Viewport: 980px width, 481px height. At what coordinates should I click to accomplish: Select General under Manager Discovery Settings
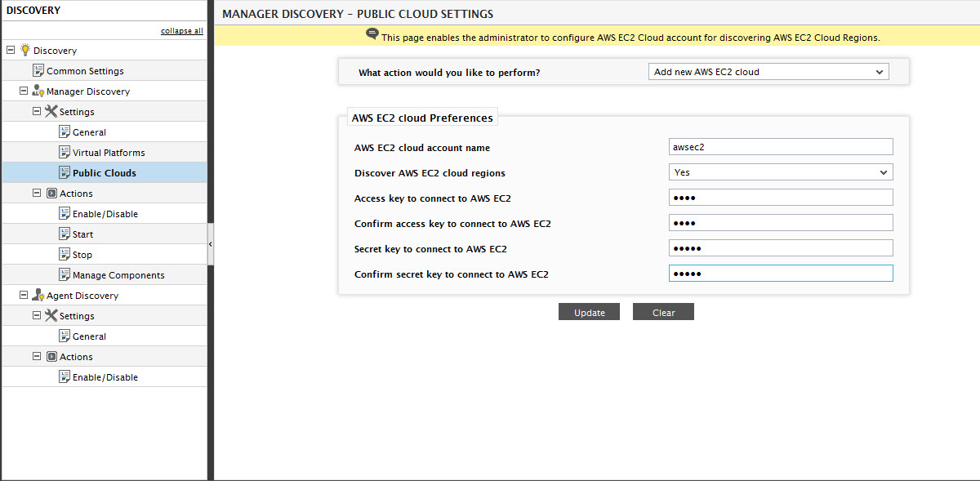[89, 132]
